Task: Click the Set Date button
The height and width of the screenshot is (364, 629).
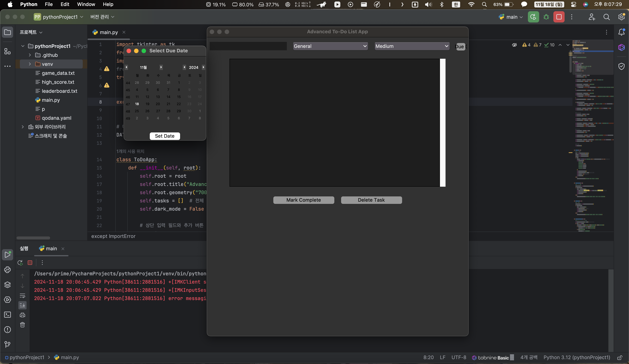Action: click(165, 136)
